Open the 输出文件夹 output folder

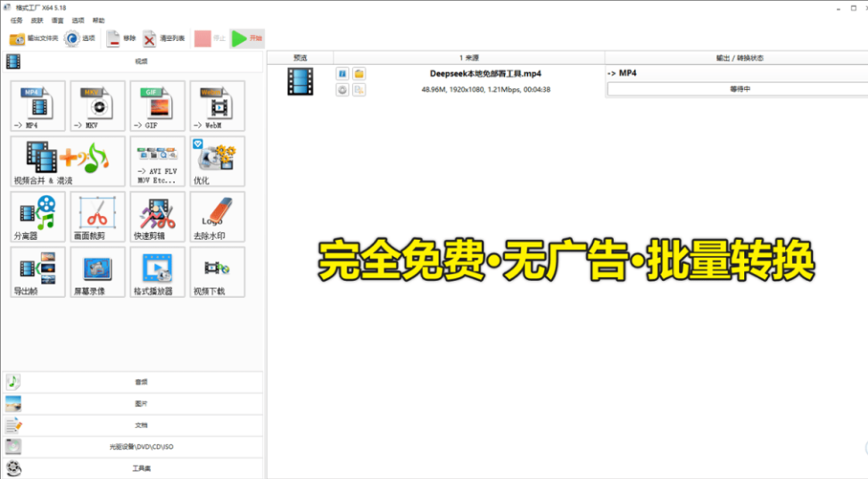coord(34,38)
